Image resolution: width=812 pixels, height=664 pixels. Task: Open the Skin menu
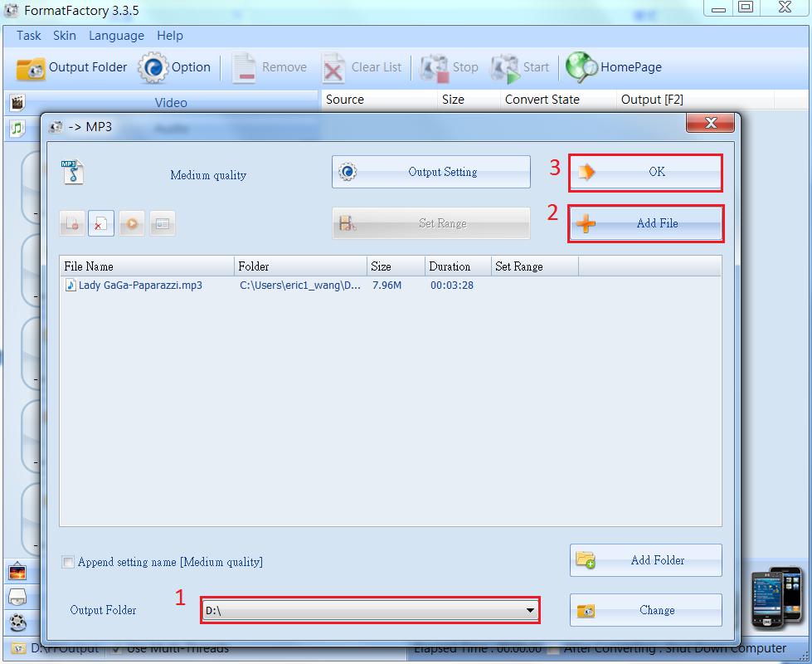click(65, 36)
